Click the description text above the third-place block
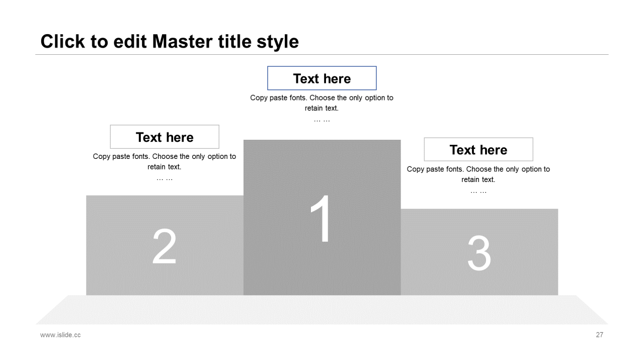 tap(478, 174)
